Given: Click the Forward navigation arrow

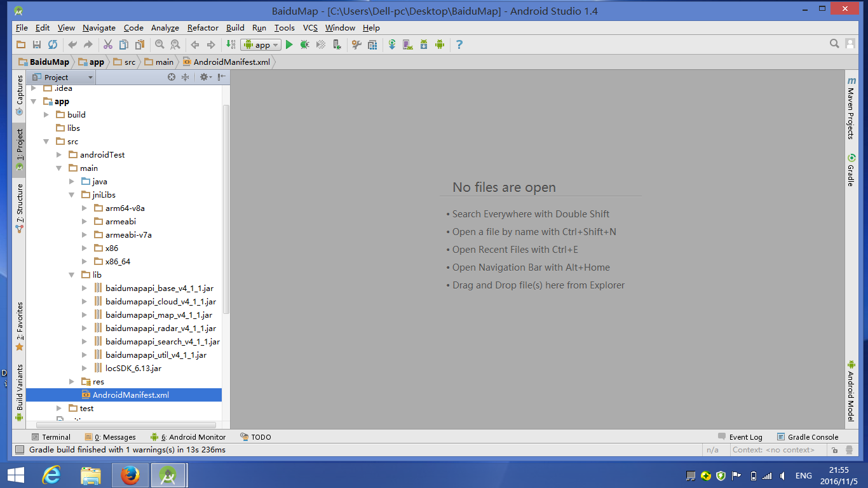Looking at the screenshot, I should pyautogui.click(x=211, y=44).
